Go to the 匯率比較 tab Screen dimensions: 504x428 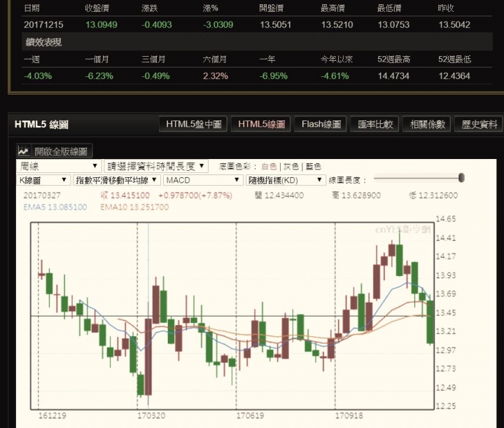[x=374, y=124]
